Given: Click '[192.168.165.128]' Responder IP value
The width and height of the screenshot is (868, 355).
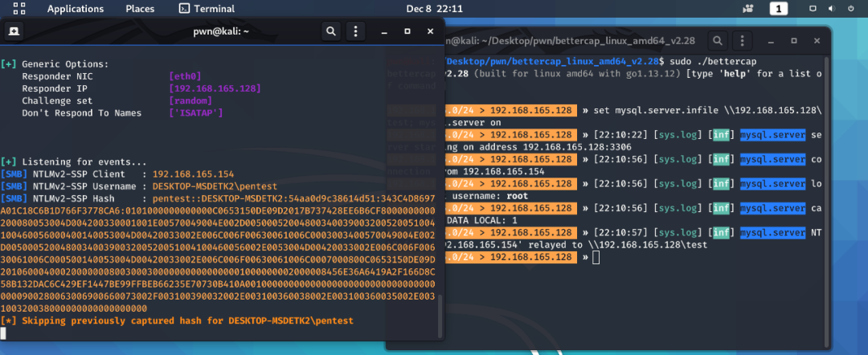Looking at the screenshot, I should coord(215,88).
